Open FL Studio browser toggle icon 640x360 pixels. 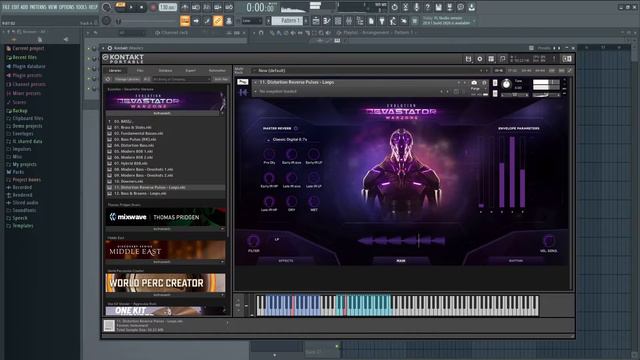(x=360, y=20)
